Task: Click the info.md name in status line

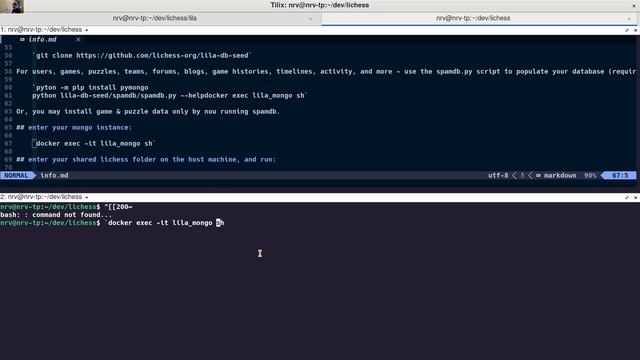Action: point(54,176)
